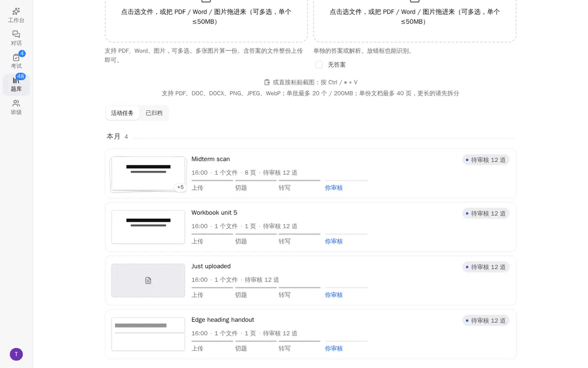Click the clipboard paste icon beside 或直接粘贴截图
The width and height of the screenshot is (588, 368).
pyautogui.click(x=267, y=82)
